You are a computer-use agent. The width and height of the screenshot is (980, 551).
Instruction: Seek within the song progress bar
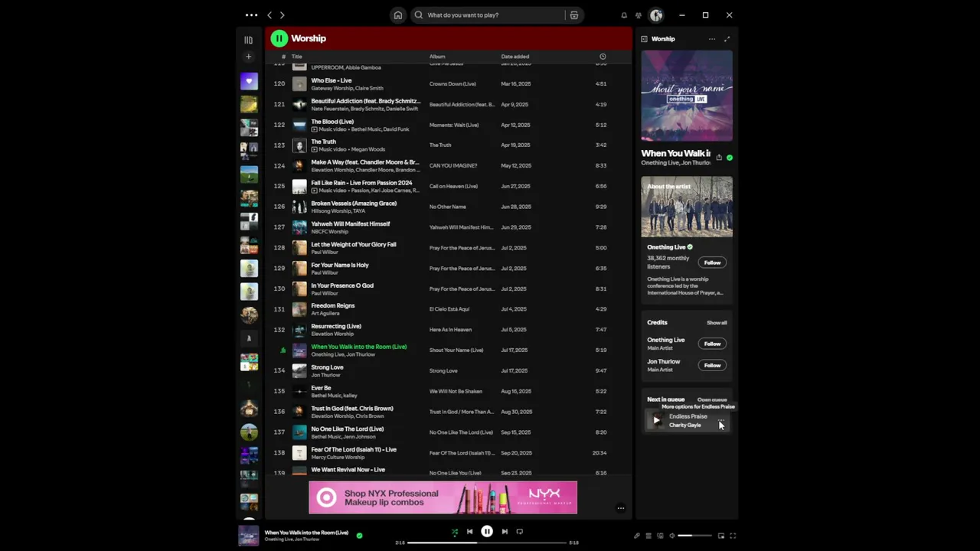[x=487, y=543]
